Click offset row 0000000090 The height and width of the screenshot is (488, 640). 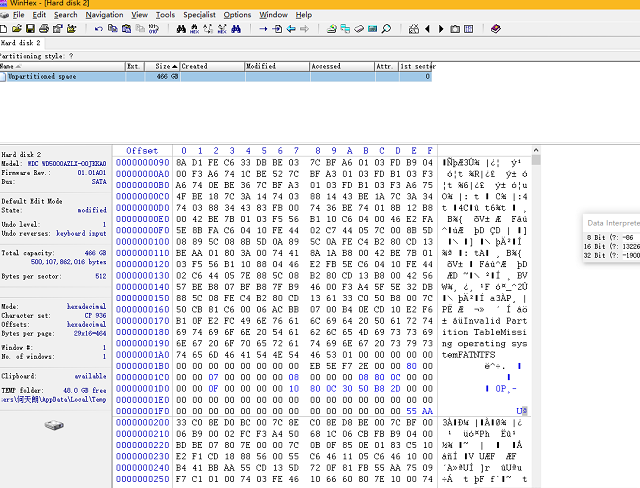pyautogui.click(x=142, y=162)
